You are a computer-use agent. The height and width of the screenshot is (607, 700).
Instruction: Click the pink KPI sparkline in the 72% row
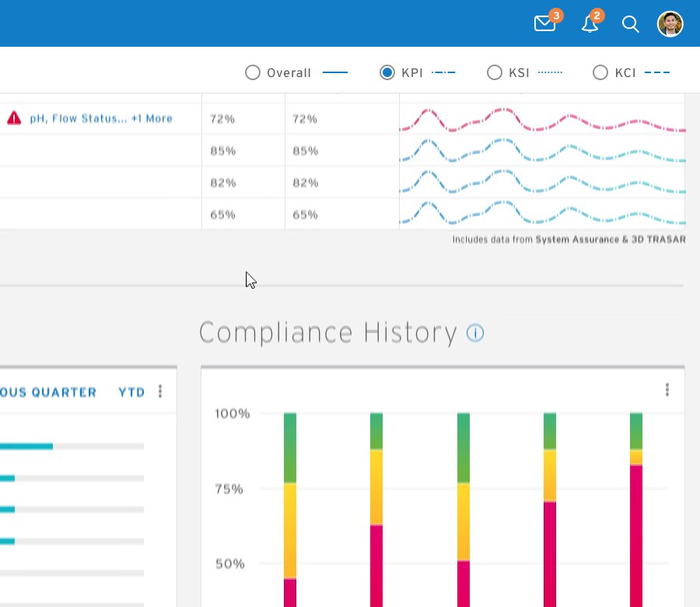coord(542,120)
